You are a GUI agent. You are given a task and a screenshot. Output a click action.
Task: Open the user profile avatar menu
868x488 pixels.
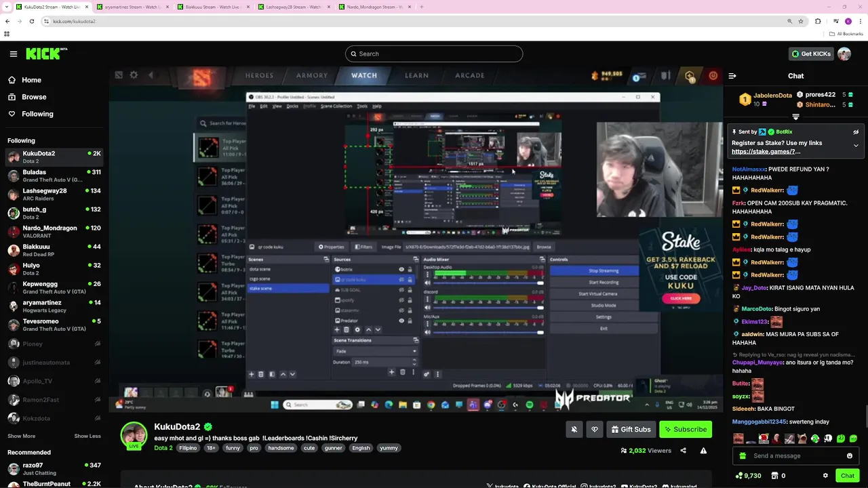click(844, 54)
